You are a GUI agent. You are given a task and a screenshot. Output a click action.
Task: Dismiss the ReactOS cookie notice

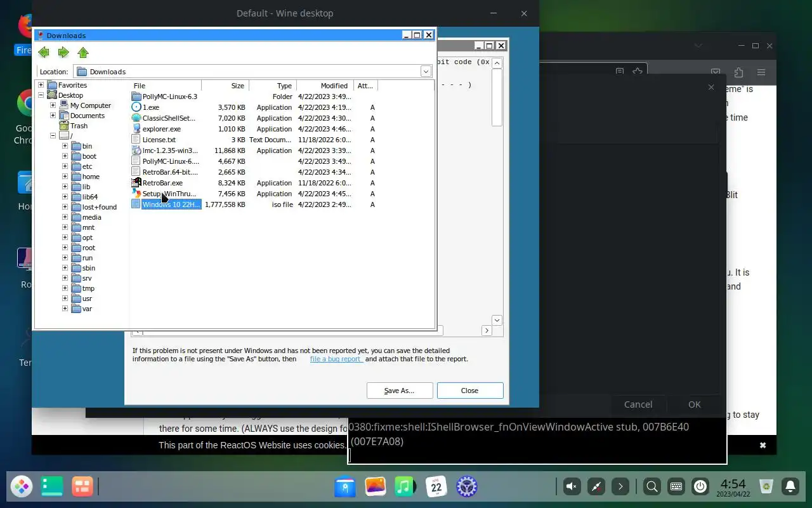pos(763,445)
